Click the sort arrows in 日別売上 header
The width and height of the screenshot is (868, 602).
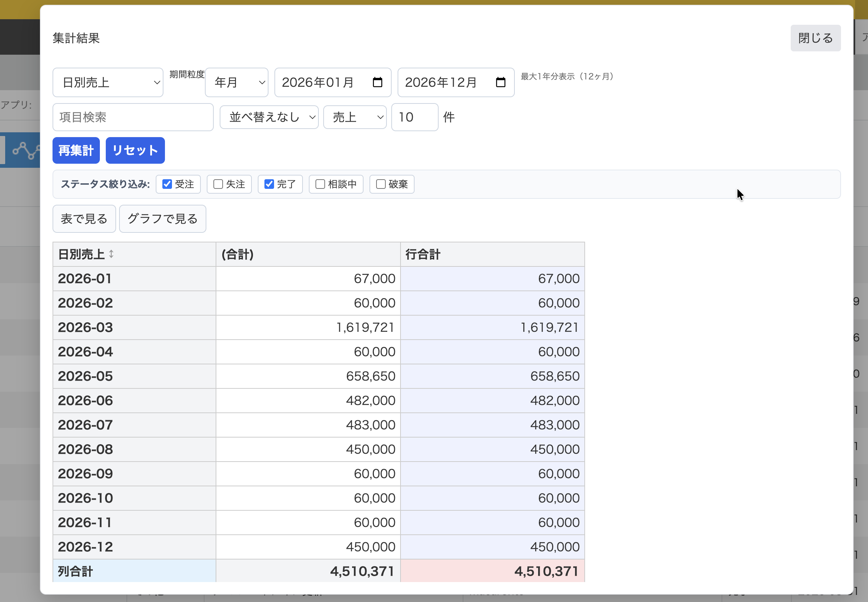111,254
